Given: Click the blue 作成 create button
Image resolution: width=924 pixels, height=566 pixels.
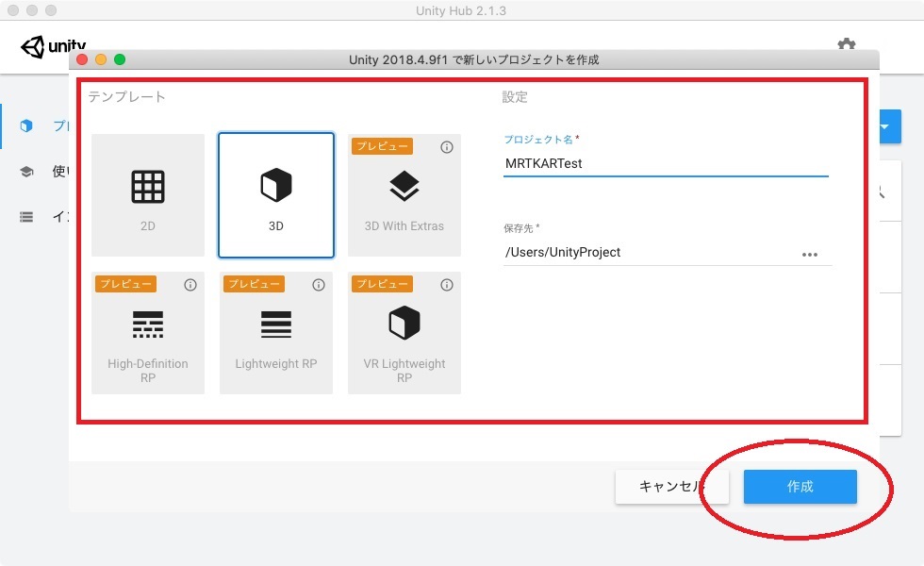Looking at the screenshot, I should pos(800,487).
